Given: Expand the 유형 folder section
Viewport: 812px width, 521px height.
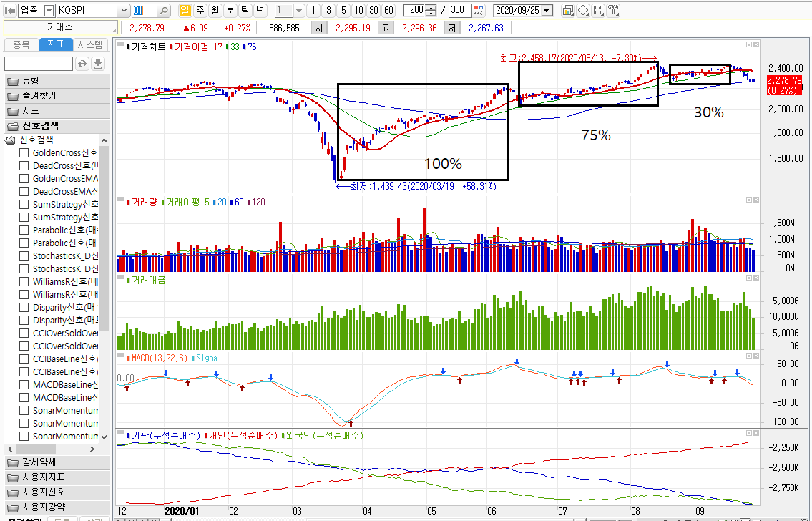Looking at the screenshot, I should coord(57,81).
